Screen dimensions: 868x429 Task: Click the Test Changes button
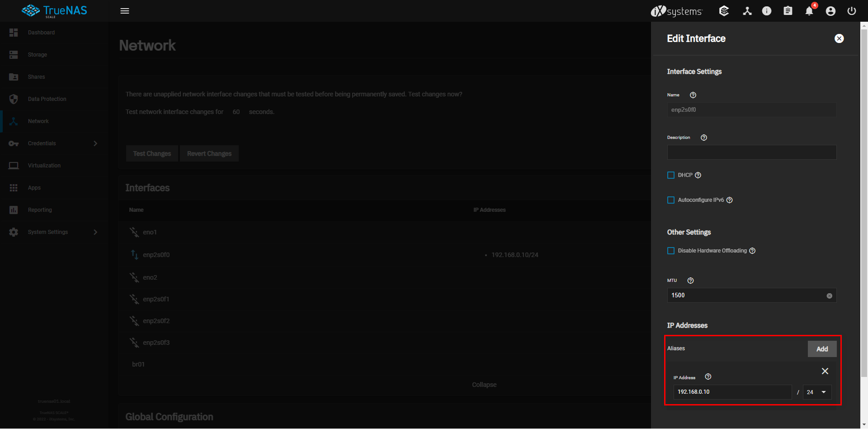click(x=152, y=154)
